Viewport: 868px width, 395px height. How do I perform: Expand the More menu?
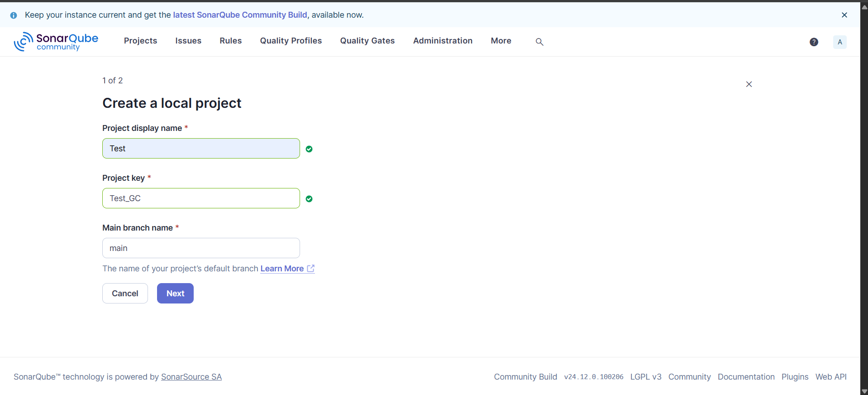pos(501,41)
